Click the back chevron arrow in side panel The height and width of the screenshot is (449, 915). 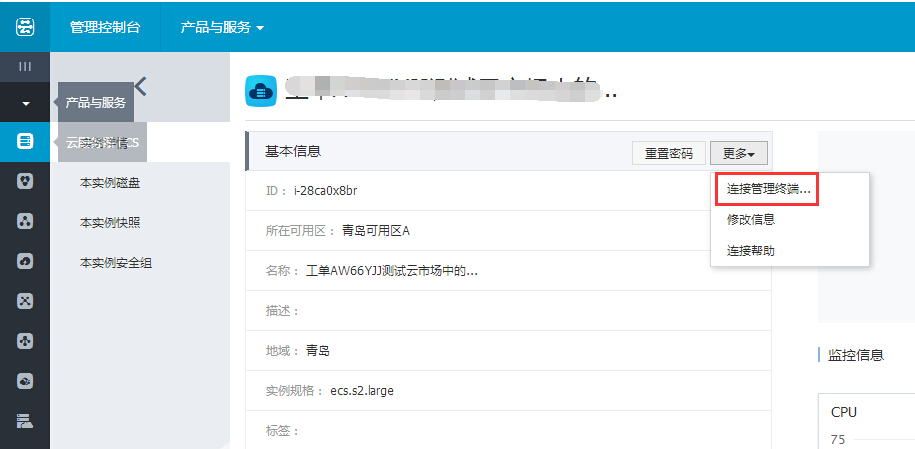[x=140, y=87]
